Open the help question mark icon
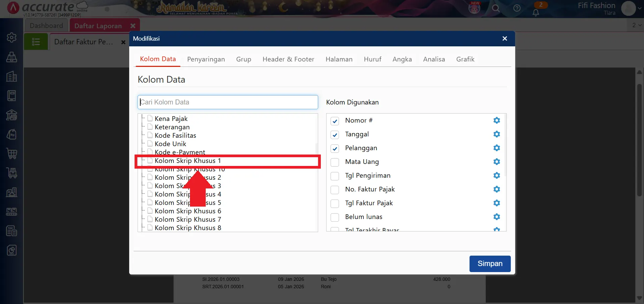Screen dimensions: 644x304 (x=517, y=8)
